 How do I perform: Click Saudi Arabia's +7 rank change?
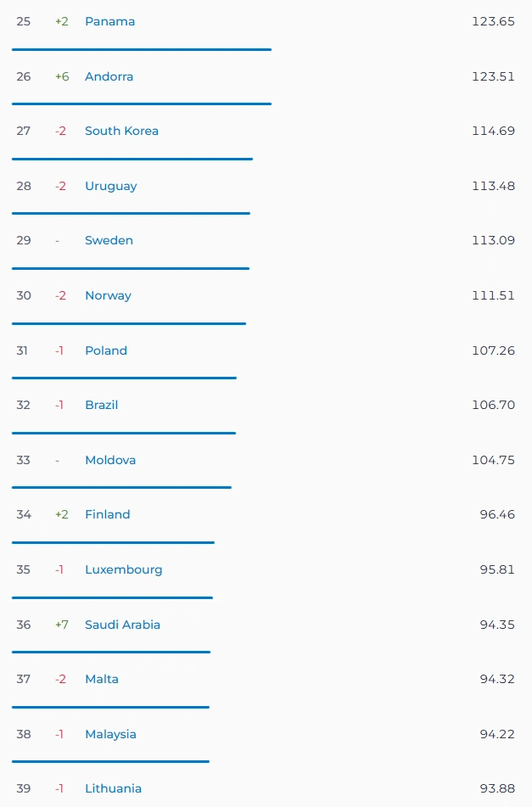coord(62,625)
